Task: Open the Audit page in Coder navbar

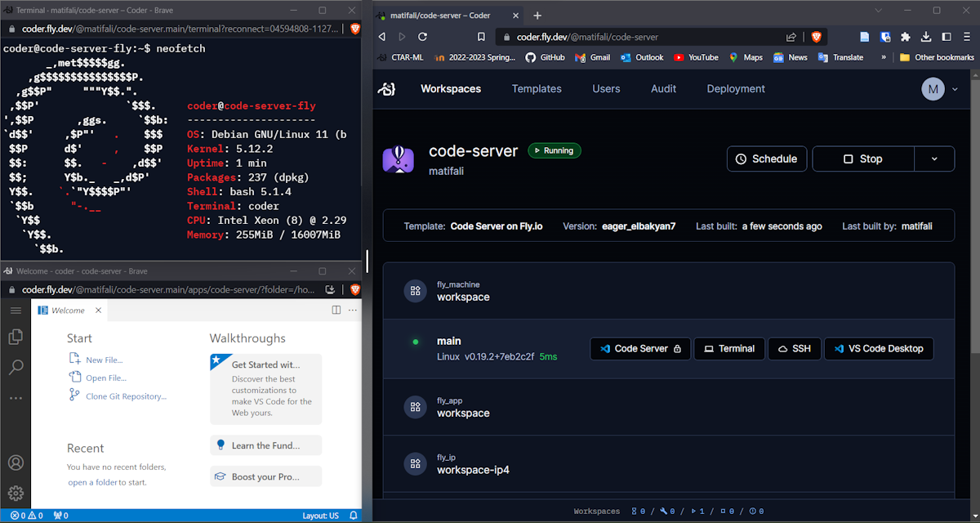Action: pos(663,88)
